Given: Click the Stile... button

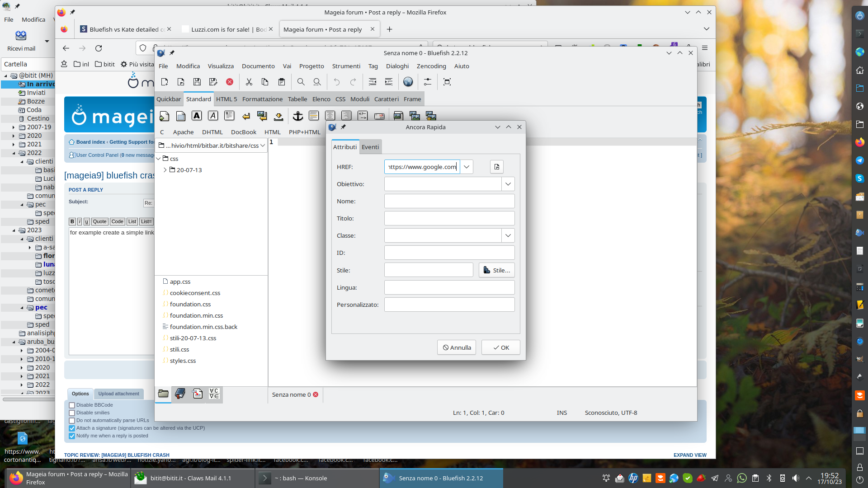Looking at the screenshot, I should point(497,270).
